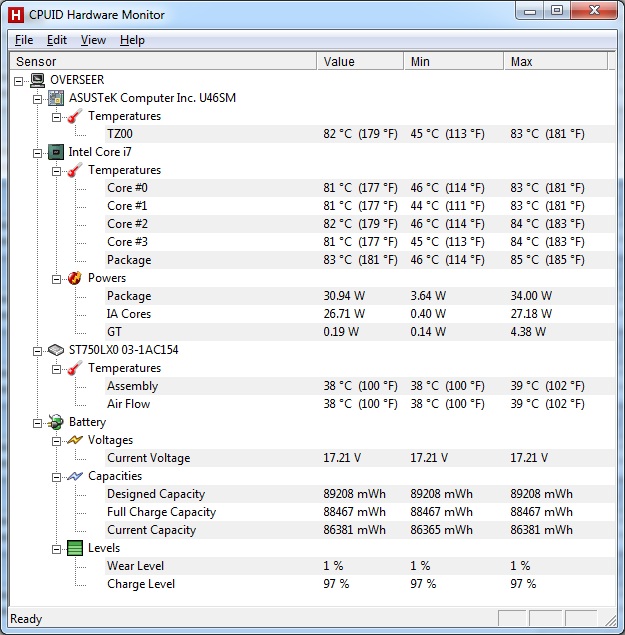Click the Powers flame icon
The width and height of the screenshot is (625, 635).
pyautogui.click(x=75, y=278)
